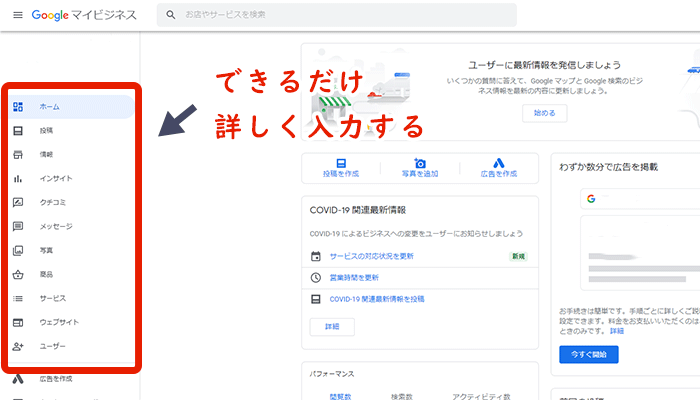This screenshot has height=400, width=700.
Task: Select the 閲覧数 performance tab
Action: pos(340,396)
